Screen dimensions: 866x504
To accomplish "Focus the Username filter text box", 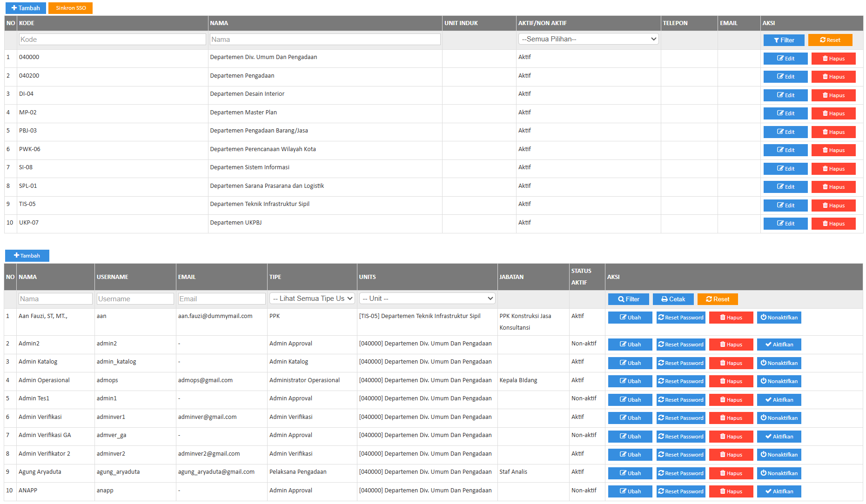I will point(135,299).
